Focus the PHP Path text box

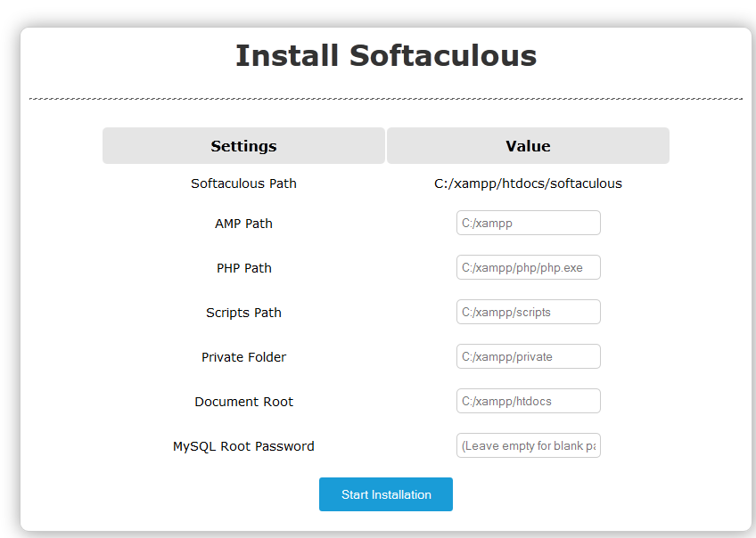tap(529, 267)
